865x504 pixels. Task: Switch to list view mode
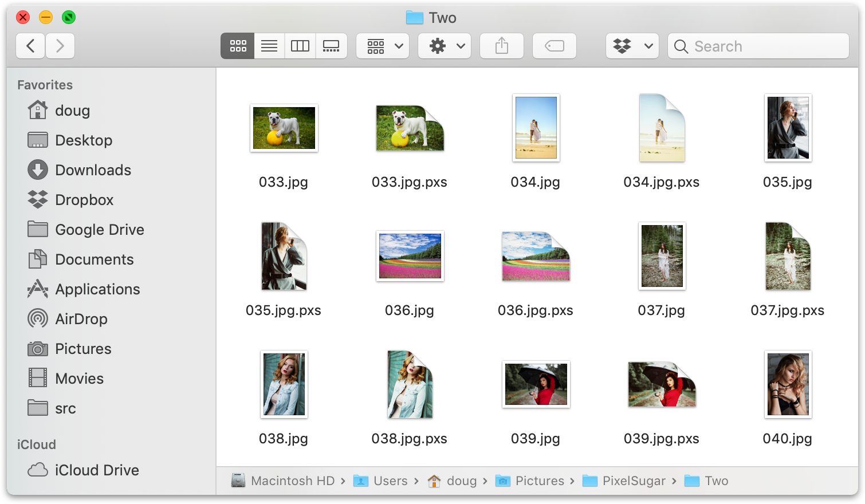point(269,46)
